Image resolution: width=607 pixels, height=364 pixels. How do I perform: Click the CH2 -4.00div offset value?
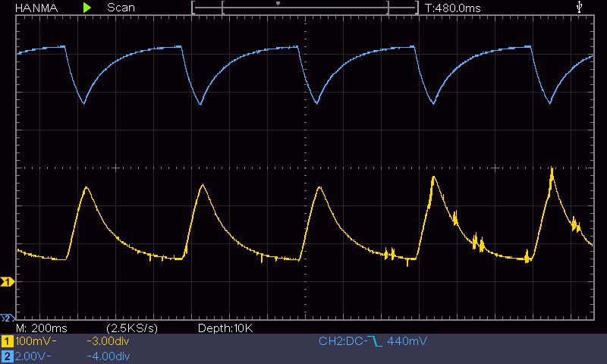point(108,356)
